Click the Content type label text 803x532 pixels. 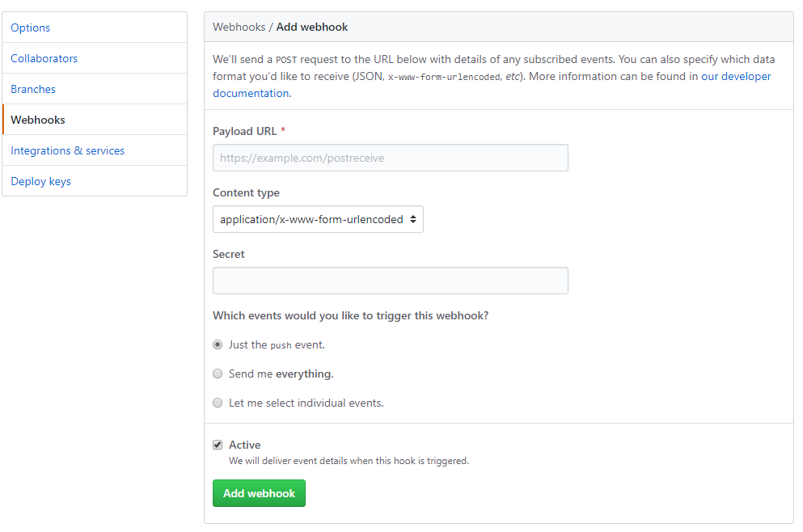tap(247, 192)
